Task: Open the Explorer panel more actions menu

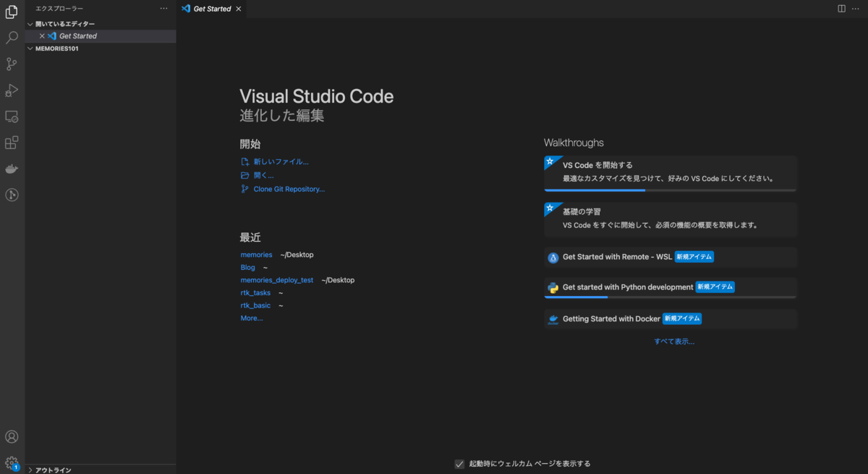Action: pos(164,8)
